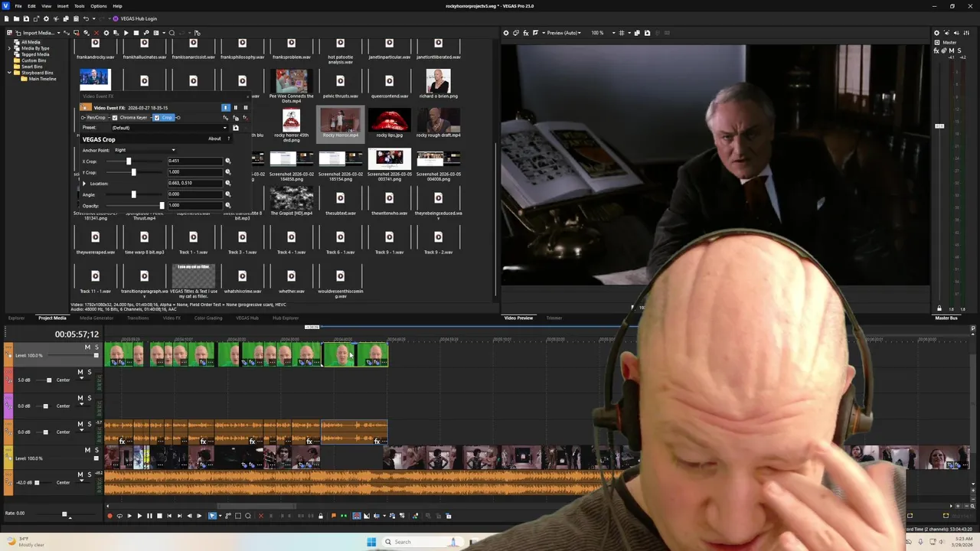Adjust the playback Rate slider

(64, 514)
